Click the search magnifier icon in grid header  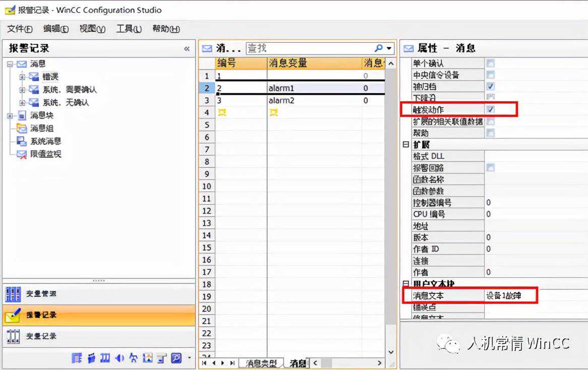378,48
